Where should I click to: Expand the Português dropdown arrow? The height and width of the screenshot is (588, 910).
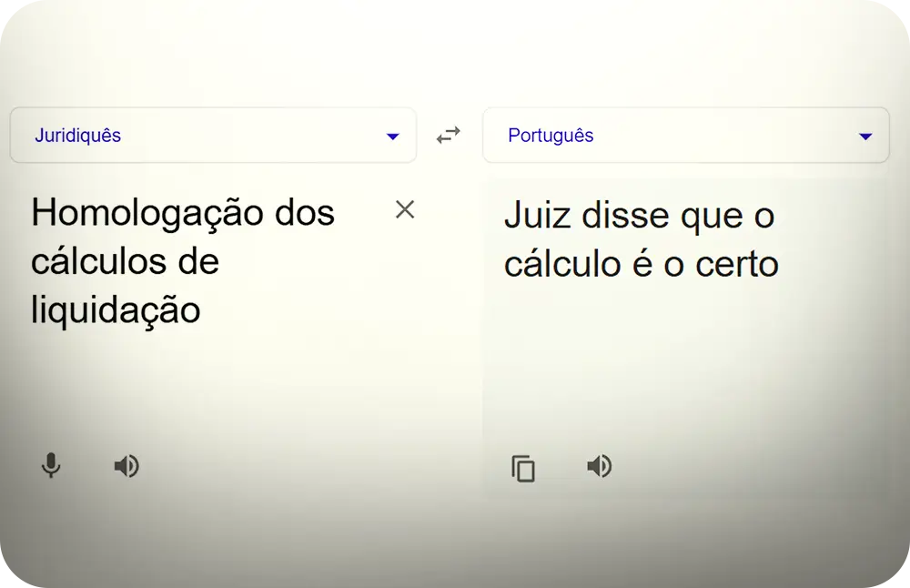[865, 137]
